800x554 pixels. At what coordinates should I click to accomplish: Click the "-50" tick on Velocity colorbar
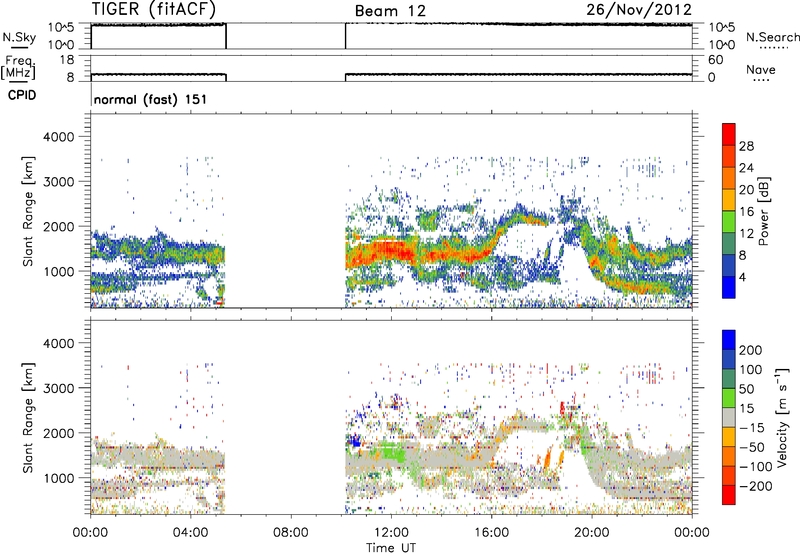(753, 447)
